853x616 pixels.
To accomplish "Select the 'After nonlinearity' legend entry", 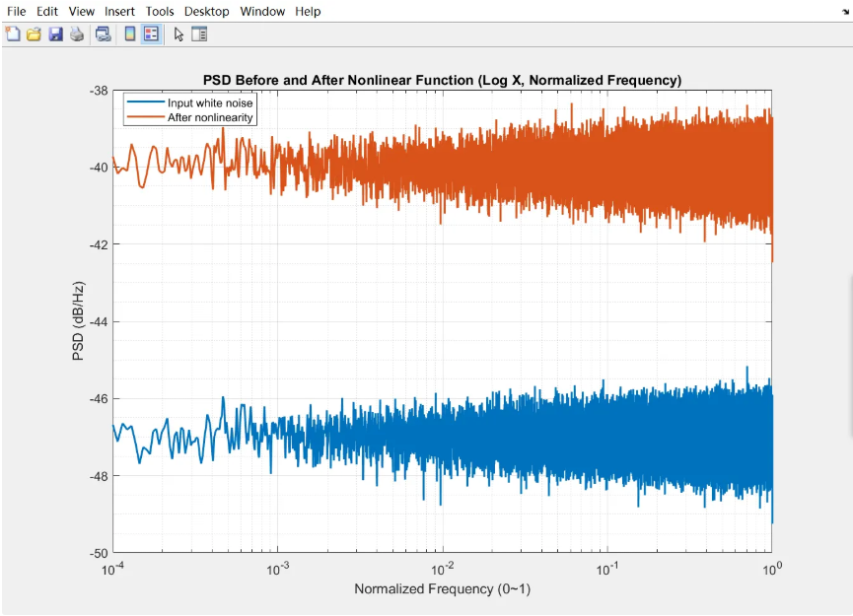I will click(211, 117).
